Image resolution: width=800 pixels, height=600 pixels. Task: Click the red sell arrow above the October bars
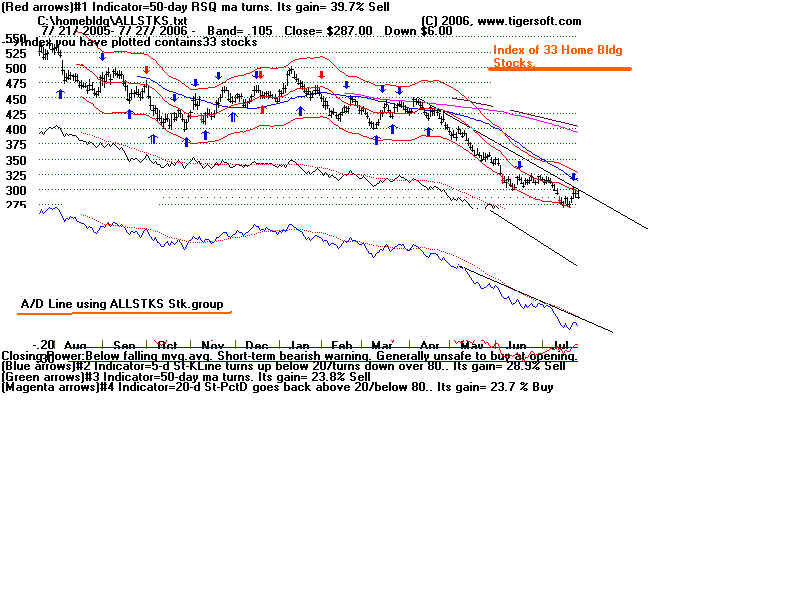tap(147, 71)
